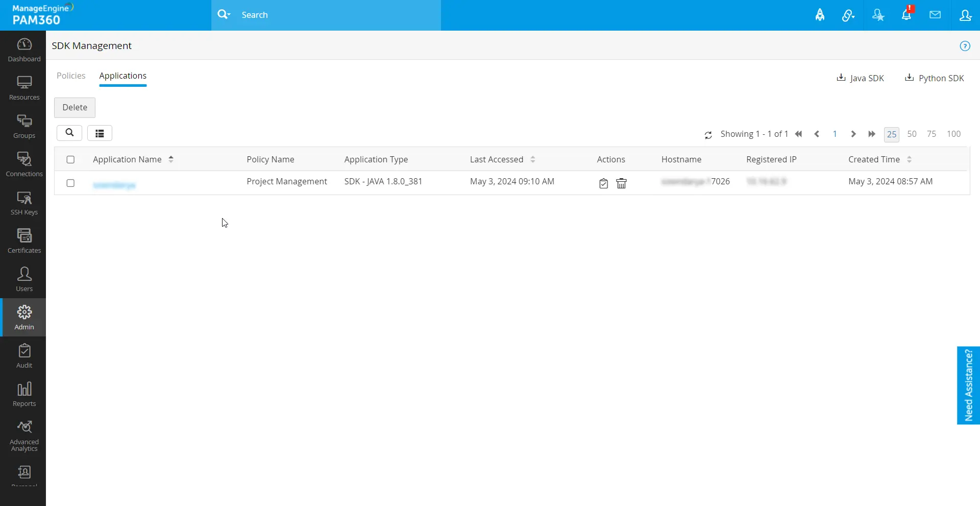
Task: Click the trash delete icon in Actions
Action: [621, 183]
